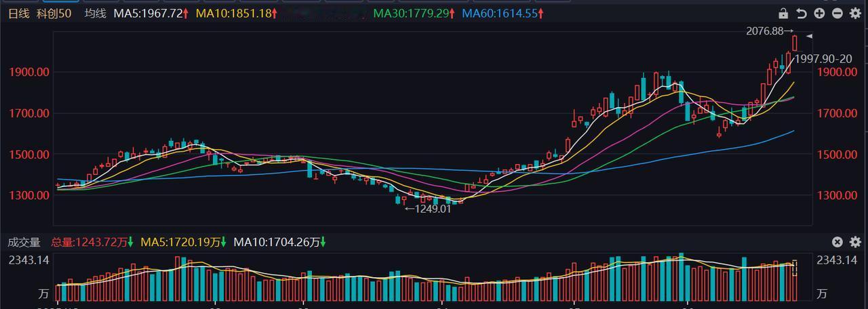Click the left axis 1700.00 price label
This screenshot has width=868, height=309.
click(29, 113)
